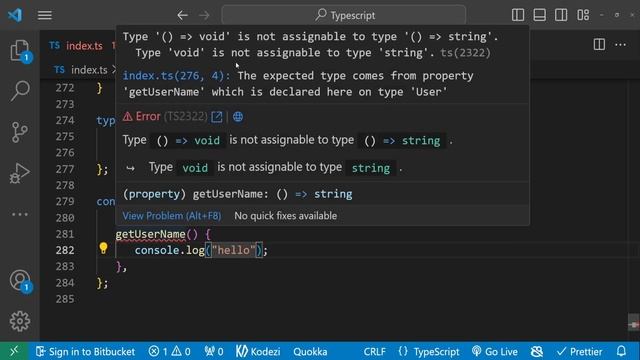Click the Typescript search command center

point(344,16)
